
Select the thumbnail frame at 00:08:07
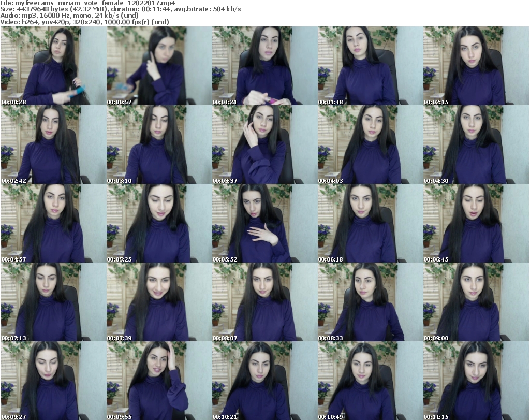264,302
